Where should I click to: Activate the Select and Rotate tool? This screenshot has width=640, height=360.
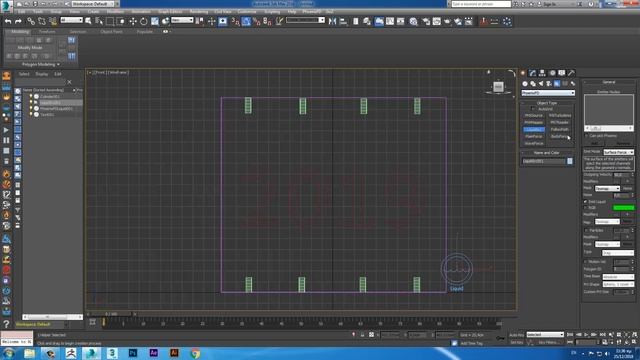[144, 21]
